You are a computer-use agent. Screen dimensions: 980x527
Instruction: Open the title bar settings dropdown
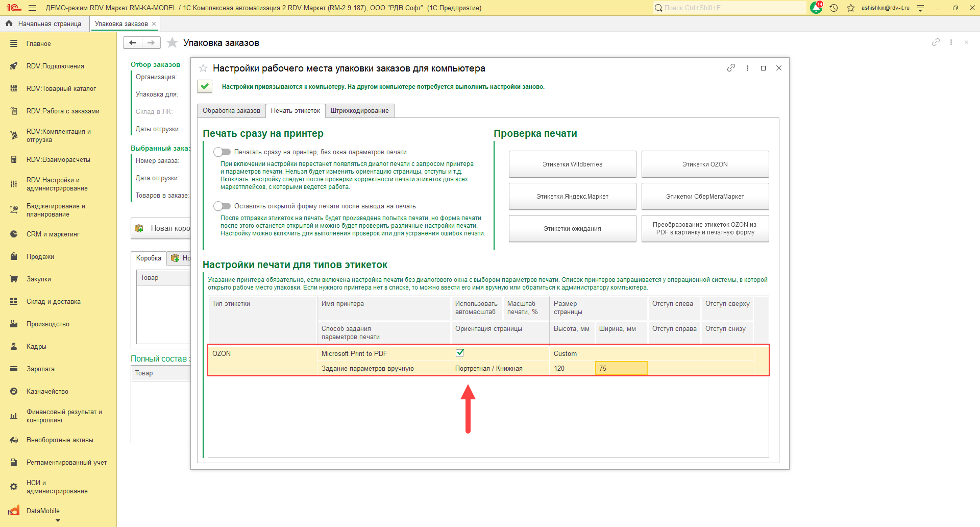[x=920, y=8]
